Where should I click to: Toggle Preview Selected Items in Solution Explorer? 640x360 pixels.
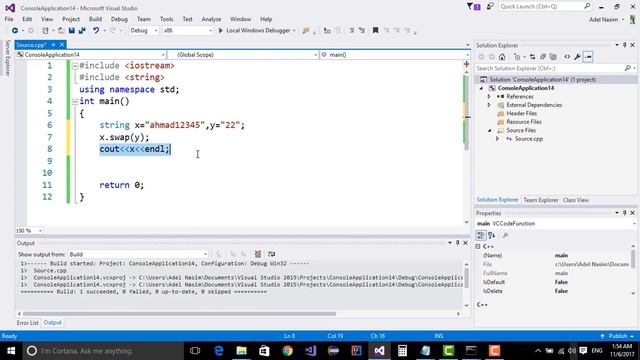(x=588, y=57)
